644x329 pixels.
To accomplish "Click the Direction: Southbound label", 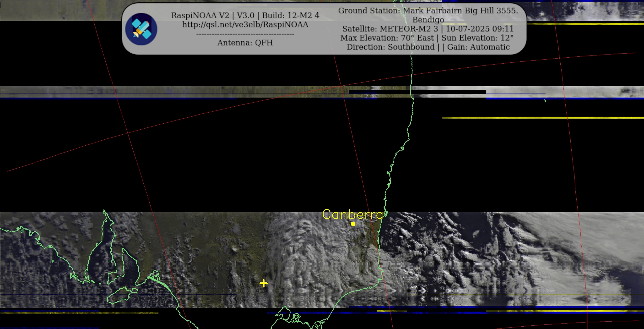I will coord(390,47).
